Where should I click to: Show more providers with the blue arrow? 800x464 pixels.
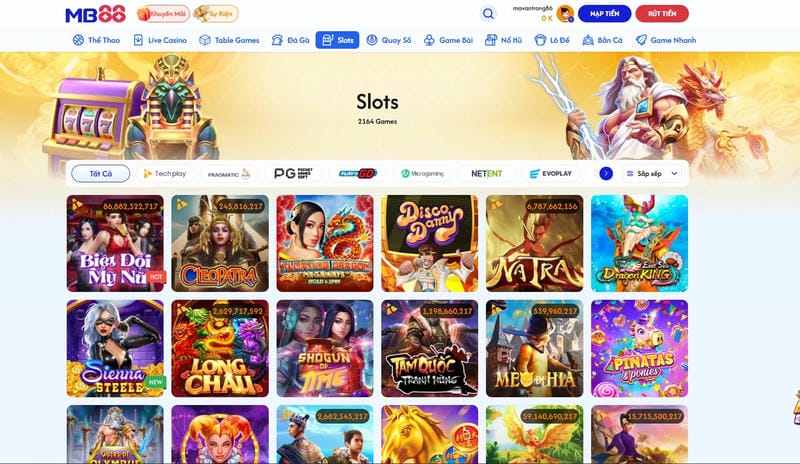(x=606, y=174)
